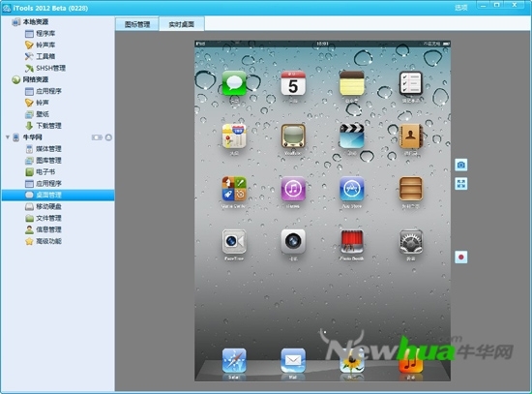Click the fullscreen button beside the device view

[x=460, y=184]
